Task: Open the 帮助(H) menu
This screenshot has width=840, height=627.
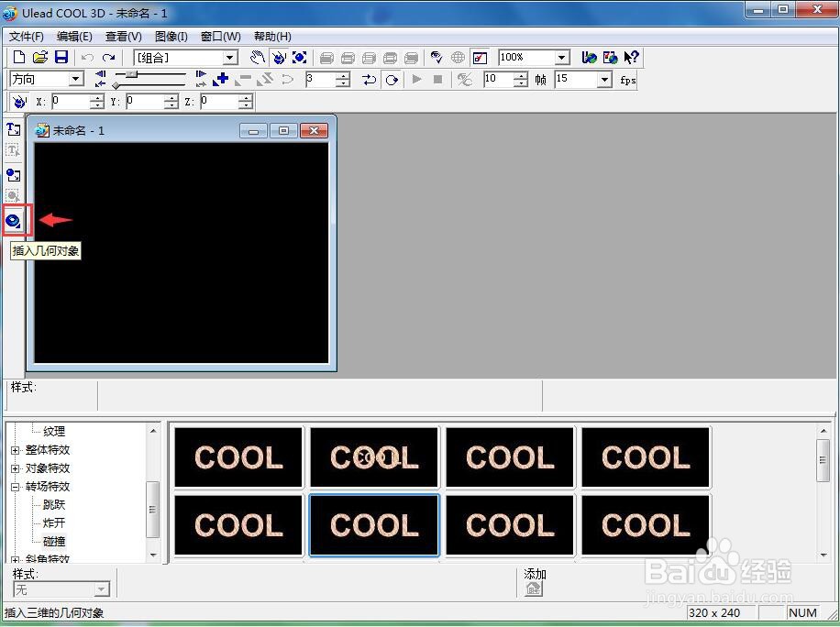Action: click(272, 37)
